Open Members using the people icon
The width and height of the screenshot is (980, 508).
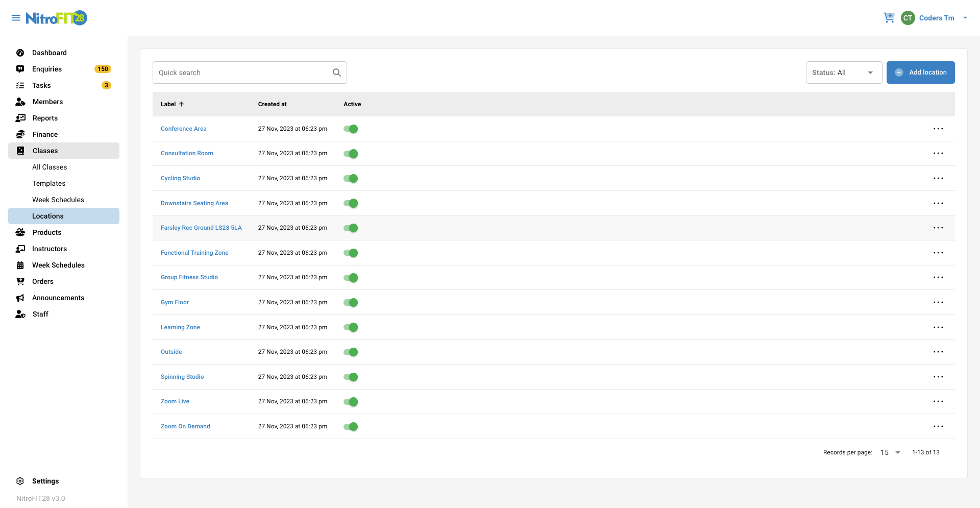[x=20, y=102]
